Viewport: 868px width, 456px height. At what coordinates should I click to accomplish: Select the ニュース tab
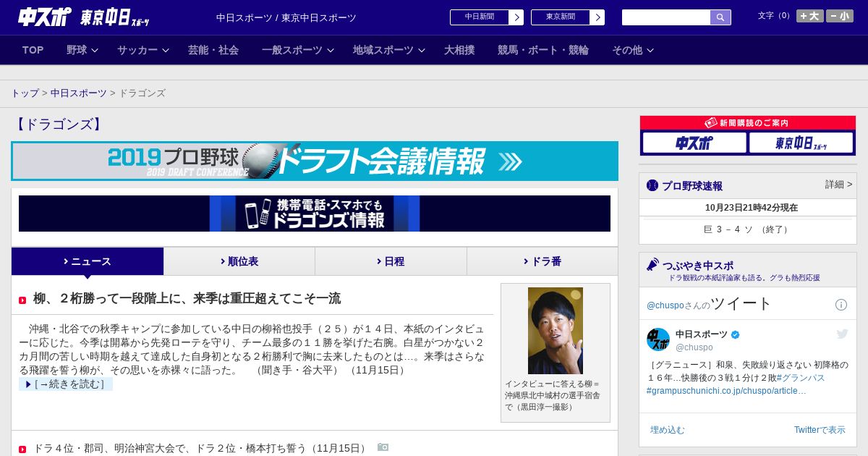[x=88, y=261]
